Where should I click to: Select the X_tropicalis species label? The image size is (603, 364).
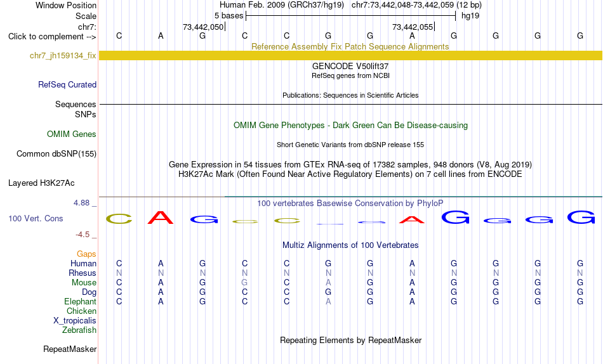(75, 321)
